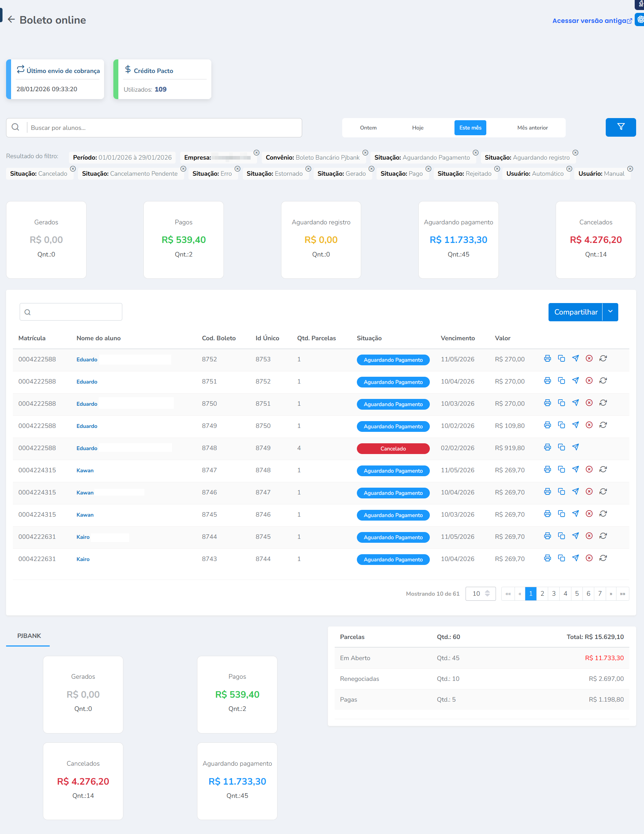Screen dimensions: 644x834
Task: Print the cancelled boleto 8748
Action: 547,447
